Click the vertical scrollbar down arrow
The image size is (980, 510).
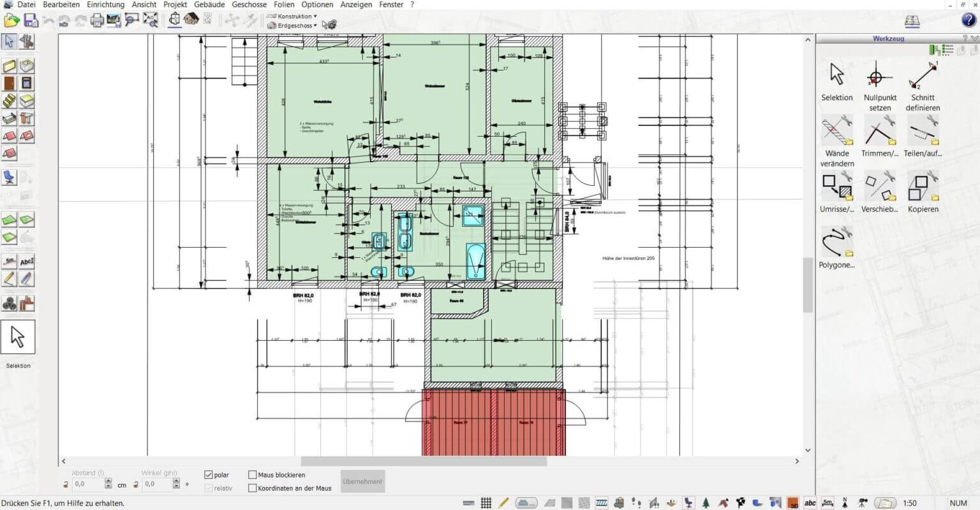pos(808,450)
